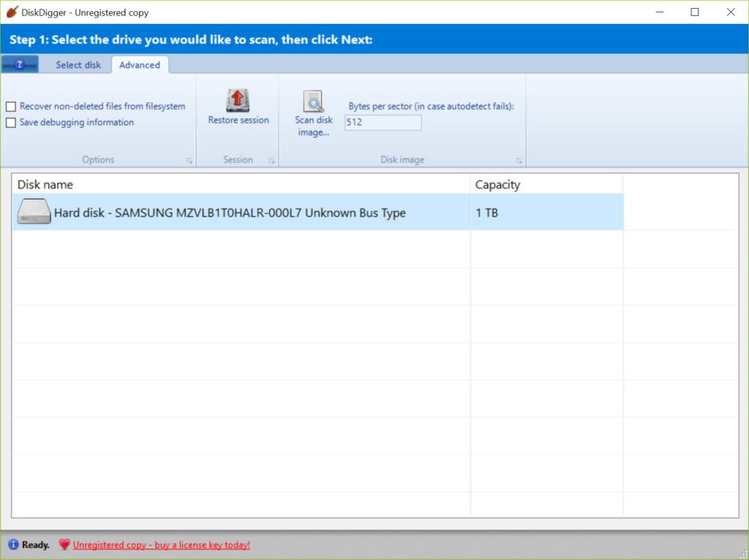
Task: Click the Bytes per sector input field
Action: pos(383,122)
